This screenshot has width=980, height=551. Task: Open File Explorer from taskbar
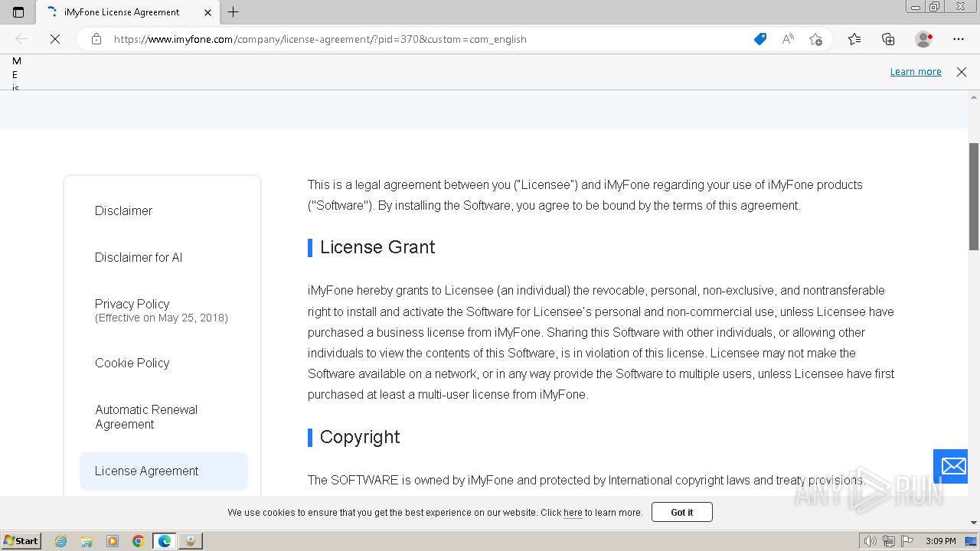tap(87, 541)
